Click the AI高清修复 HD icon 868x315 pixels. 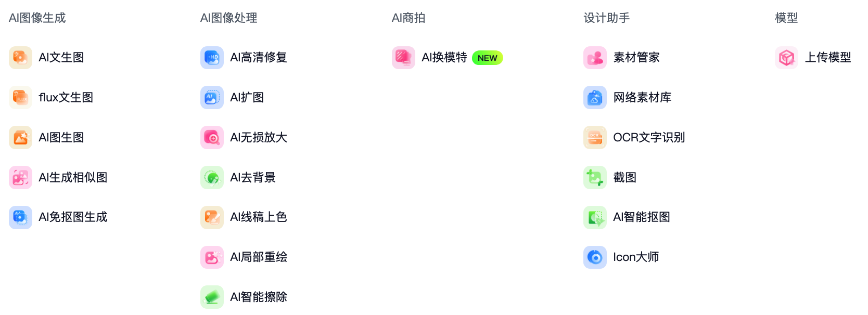212,58
